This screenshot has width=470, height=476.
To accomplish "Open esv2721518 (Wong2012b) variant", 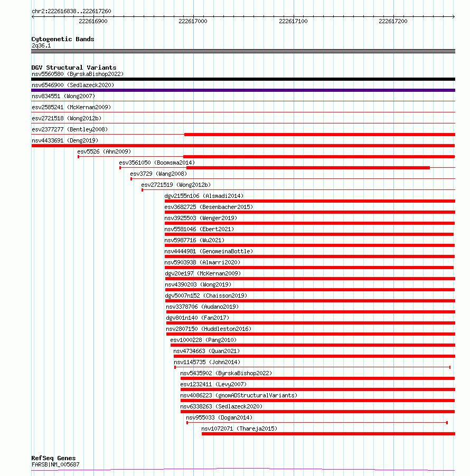I will point(67,118).
